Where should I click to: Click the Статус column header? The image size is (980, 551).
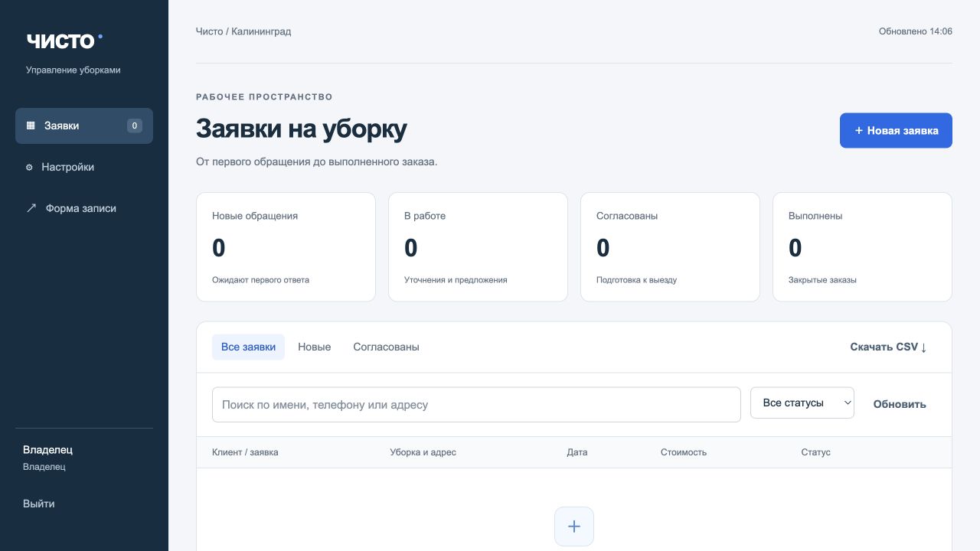coord(815,452)
